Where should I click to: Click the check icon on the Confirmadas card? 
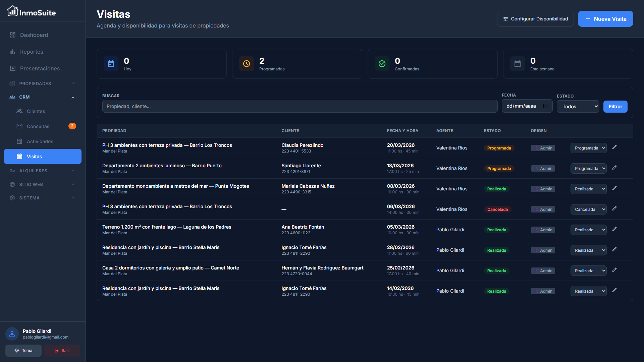[x=382, y=64]
